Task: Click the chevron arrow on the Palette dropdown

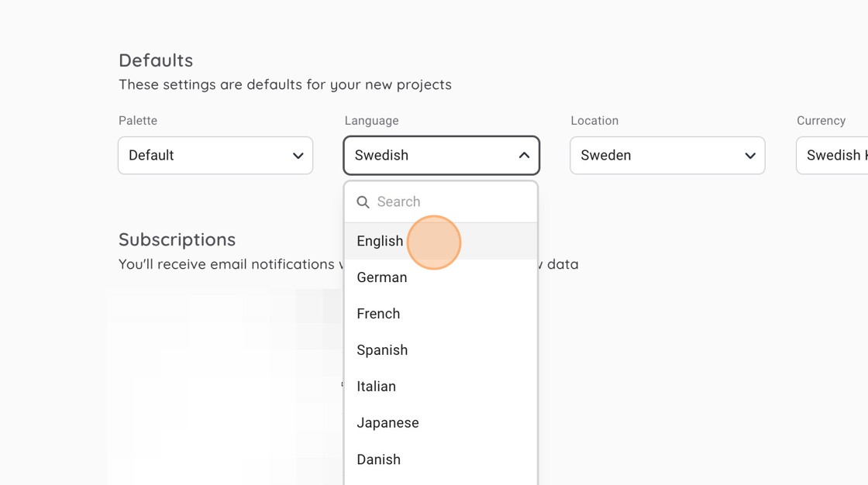Action: click(x=298, y=156)
